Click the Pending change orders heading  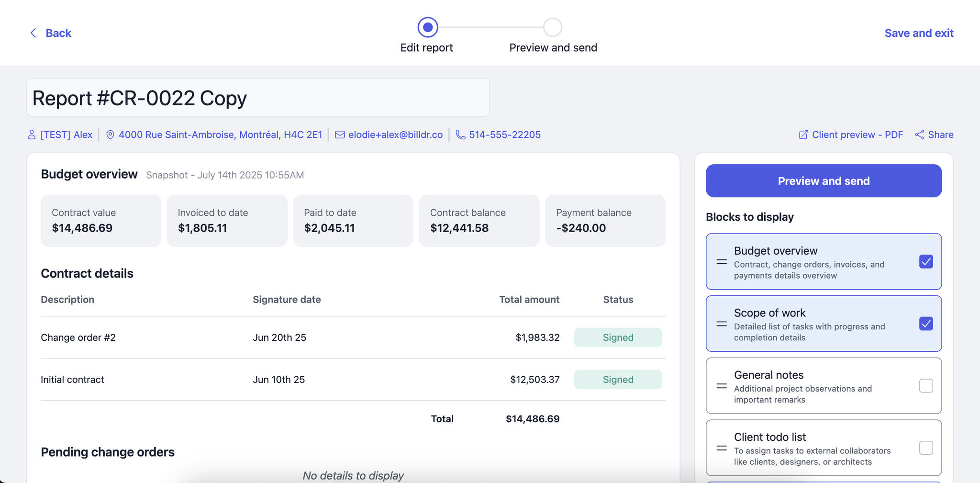108,452
